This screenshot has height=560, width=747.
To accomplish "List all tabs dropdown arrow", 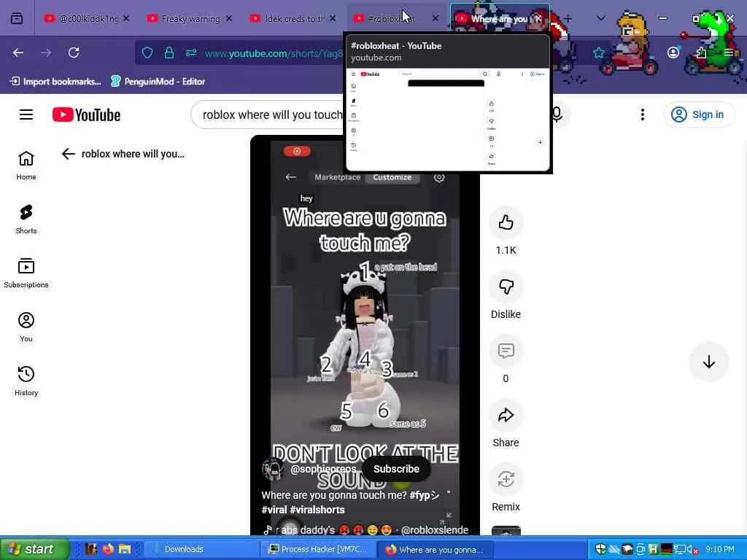I will point(601,18).
